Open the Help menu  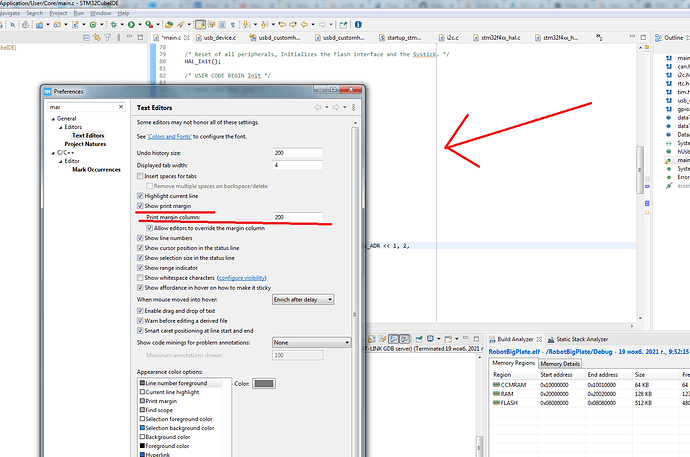click(123, 13)
